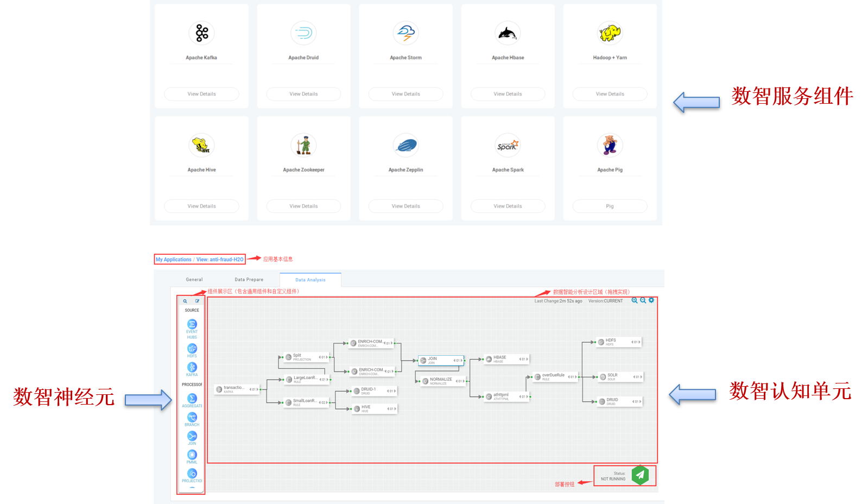The height and width of the screenshot is (504, 868).
Task: Deploy the application with green paper-plane button
Action: [x=640, y=475]
